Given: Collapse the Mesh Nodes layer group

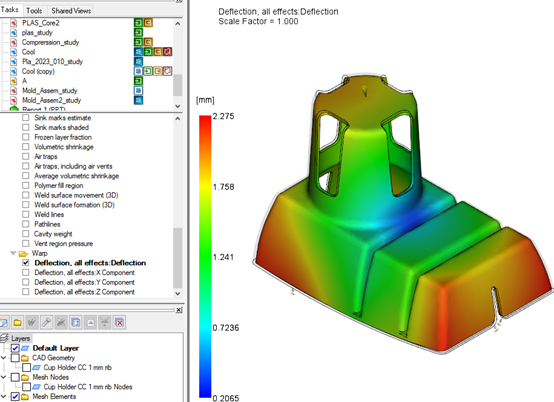Looking at the screenshot, I should point(4,377).
